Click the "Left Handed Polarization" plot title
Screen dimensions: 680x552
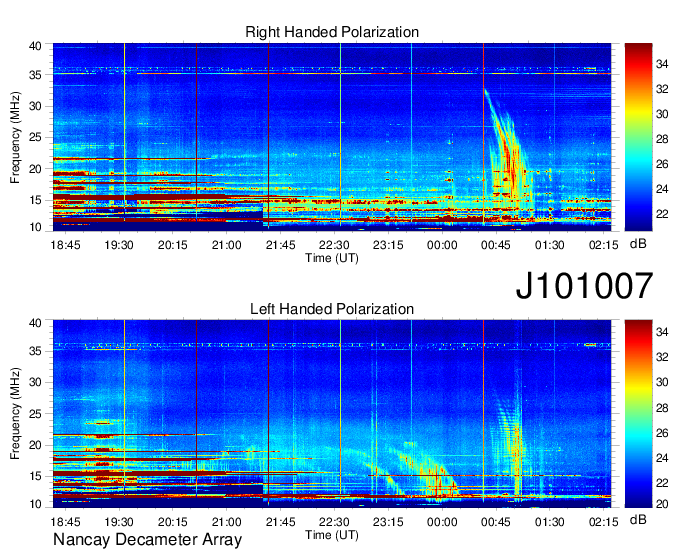pos(332,309)
